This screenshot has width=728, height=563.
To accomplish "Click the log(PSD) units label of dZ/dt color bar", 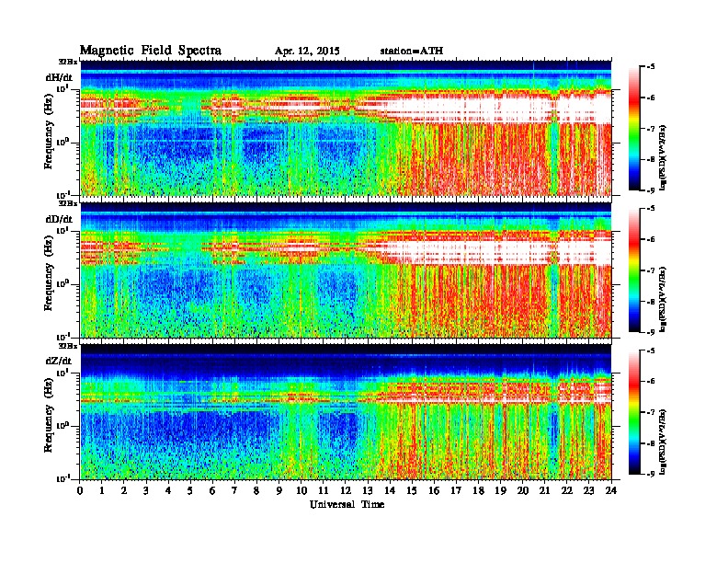I will click(664, 442).
